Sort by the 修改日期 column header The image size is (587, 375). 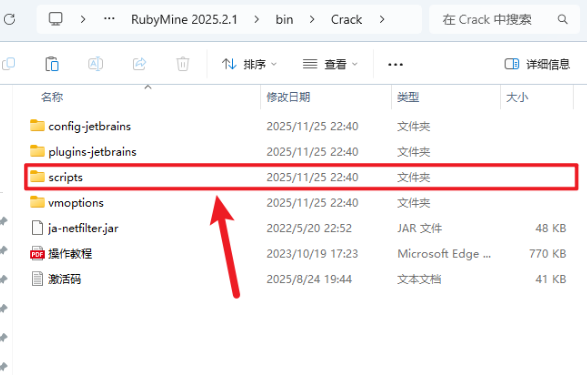(288, 97)
